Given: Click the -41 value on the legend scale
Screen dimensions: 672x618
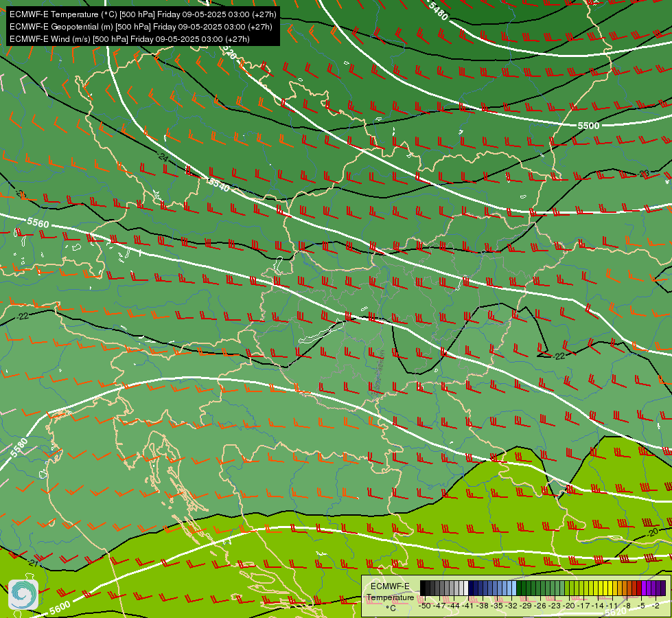Looking at the screenshot, I should click(467, 606).
